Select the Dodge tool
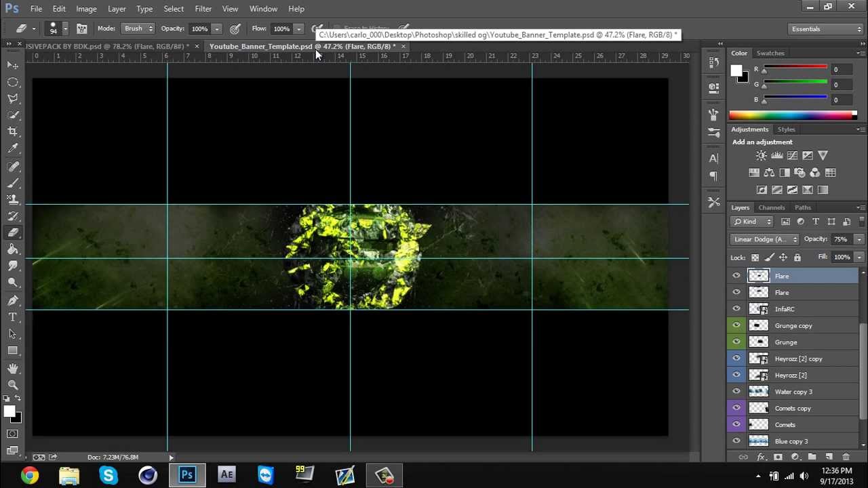868x488 pixels. point(13,283)
